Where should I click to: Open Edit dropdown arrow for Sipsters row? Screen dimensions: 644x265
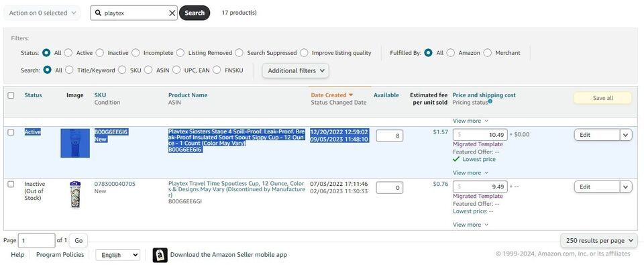[x=626, y=135]
